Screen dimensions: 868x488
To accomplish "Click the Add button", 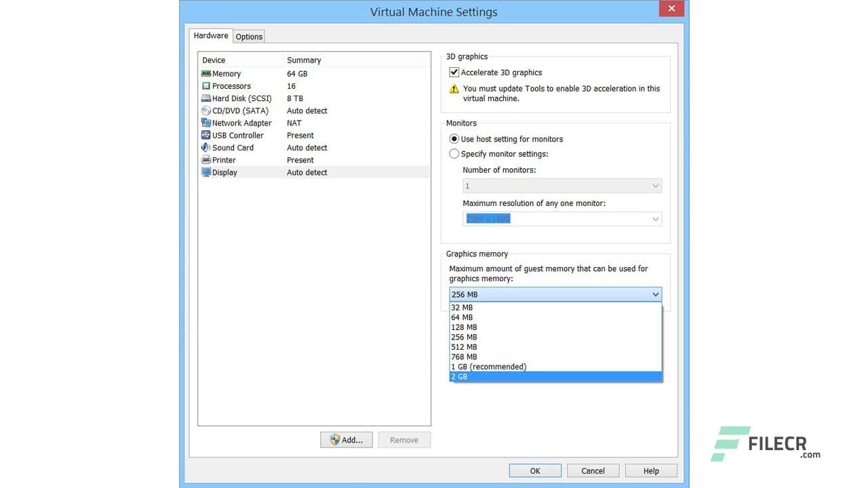I will (347, 440).
